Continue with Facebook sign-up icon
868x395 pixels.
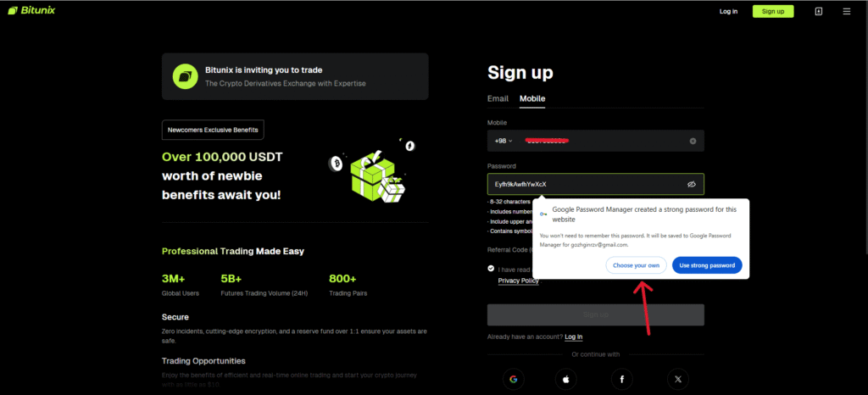[622, 379]
